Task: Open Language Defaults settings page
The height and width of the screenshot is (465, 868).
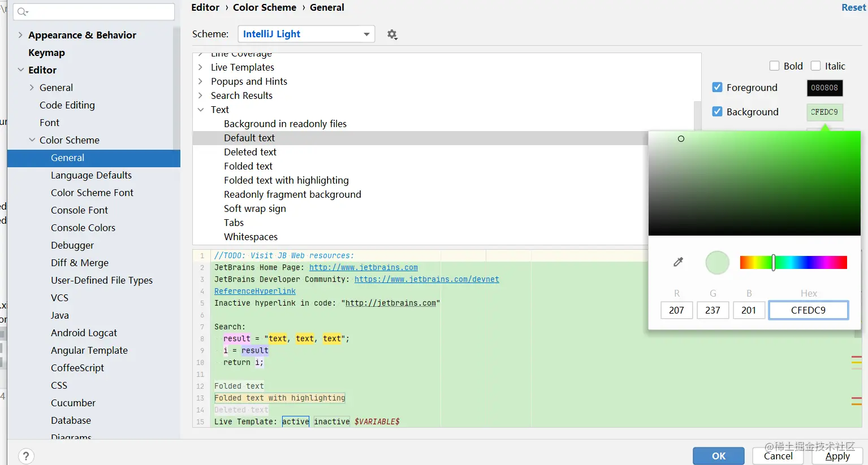Action: (x=91, y=175)
